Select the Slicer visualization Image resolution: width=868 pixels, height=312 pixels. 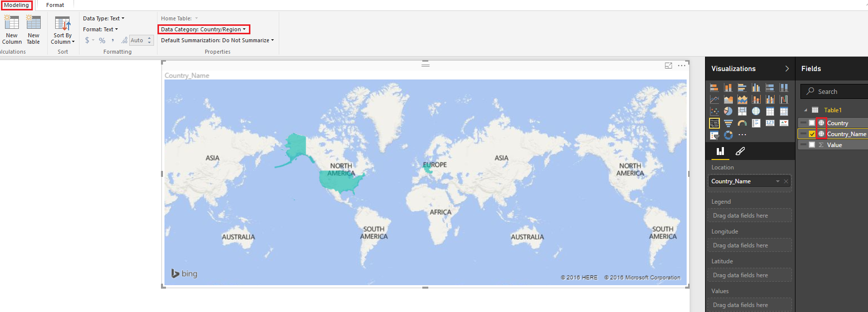[x=714, y=135]
